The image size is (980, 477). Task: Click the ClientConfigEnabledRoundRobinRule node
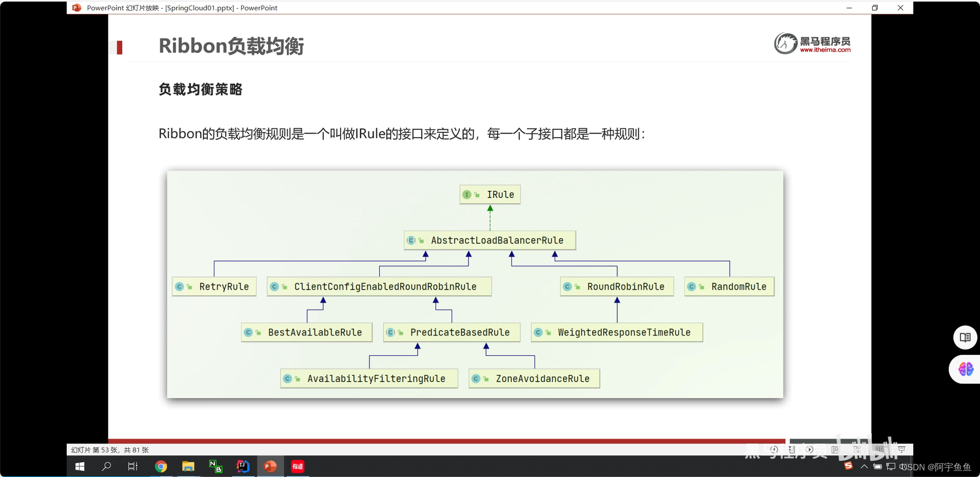pos(379,286)
